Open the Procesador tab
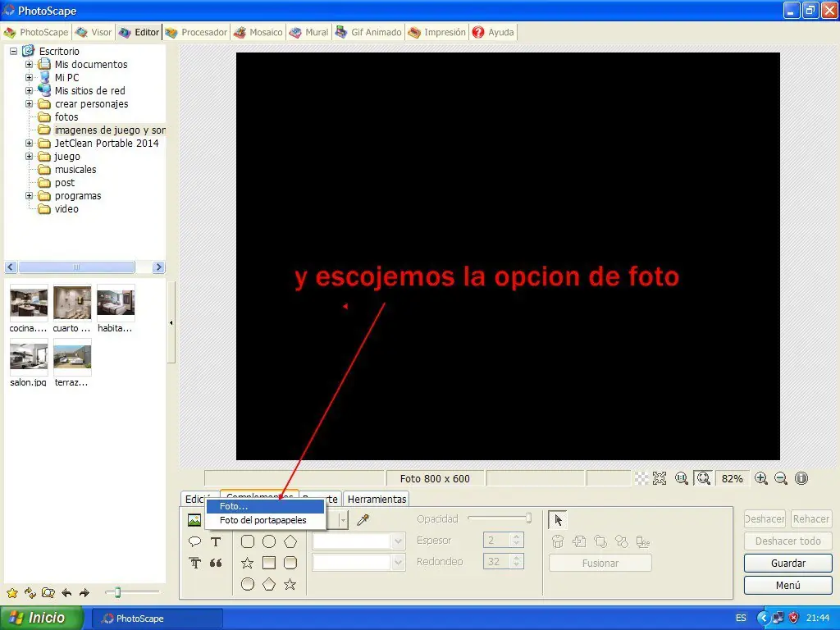Screen dimensions: 840x630 [x=196, y=32]
